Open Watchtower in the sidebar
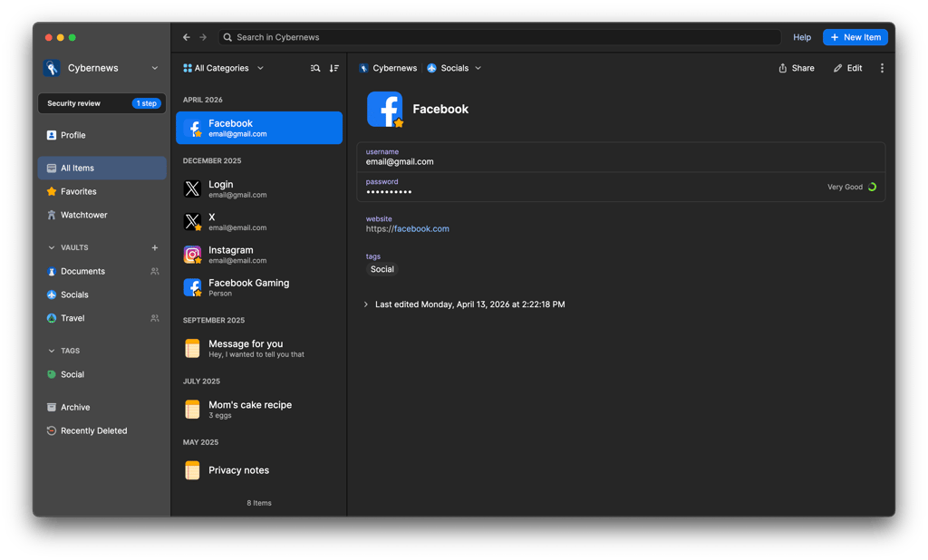The width and height of the screenshot is (928, 560). 101,215
